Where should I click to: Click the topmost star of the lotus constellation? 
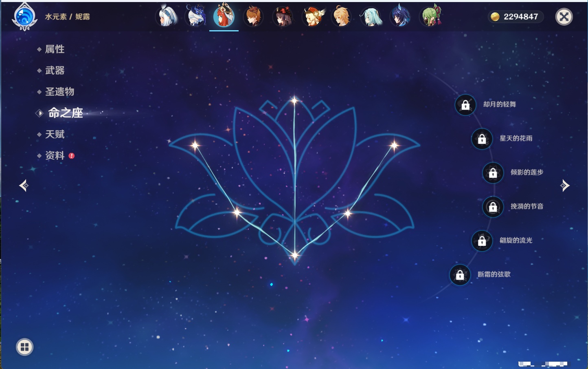pos(294,100)
